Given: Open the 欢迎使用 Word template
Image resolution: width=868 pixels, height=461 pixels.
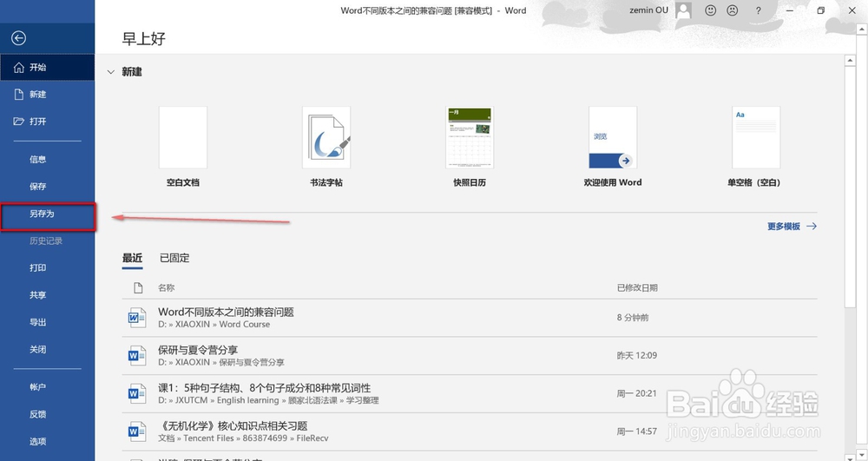Looking at the screenshot, I should click(x=613, y=137).
